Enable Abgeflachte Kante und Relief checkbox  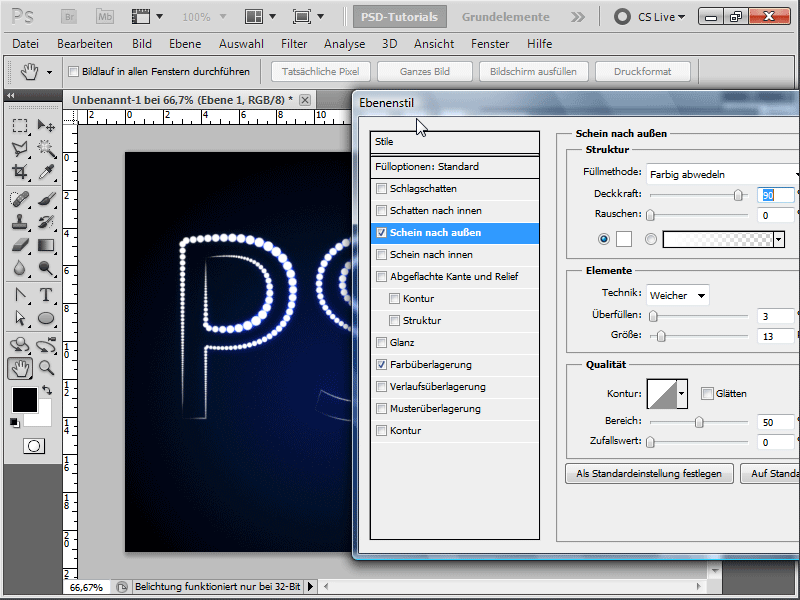(381, 277)
